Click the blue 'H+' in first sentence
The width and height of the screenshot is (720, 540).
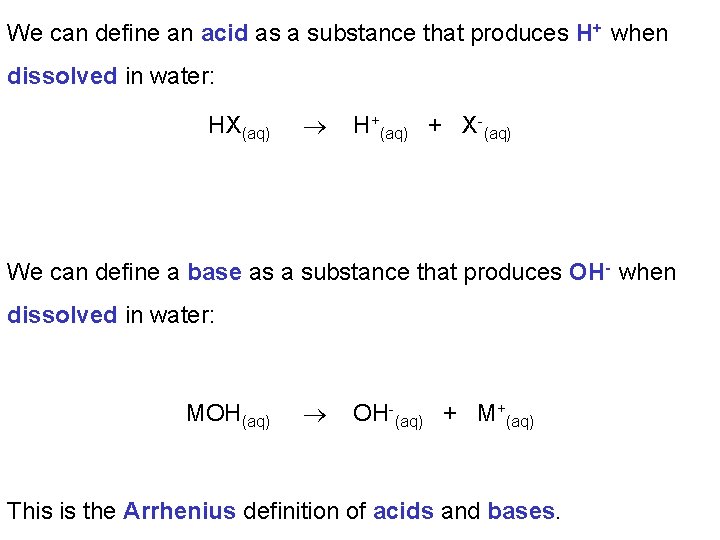tap(589, 33)
